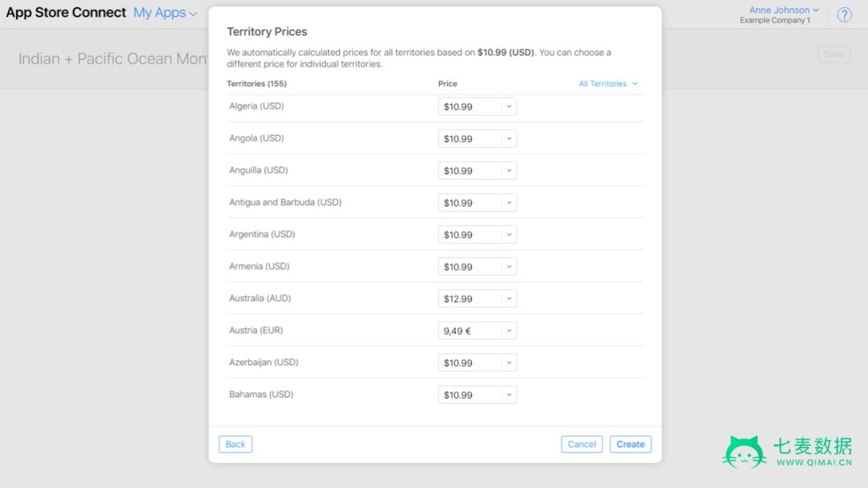Open the Armenia price dropdown

477,266
